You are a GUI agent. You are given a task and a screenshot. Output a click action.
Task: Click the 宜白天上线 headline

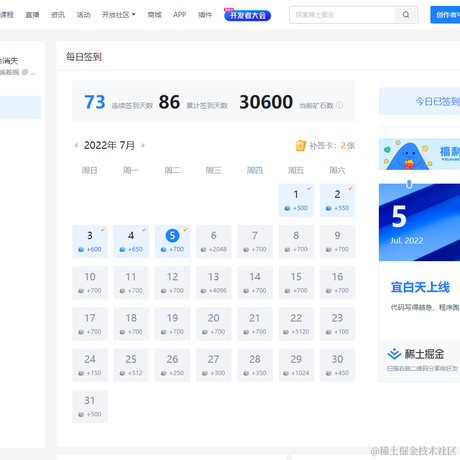420,287
